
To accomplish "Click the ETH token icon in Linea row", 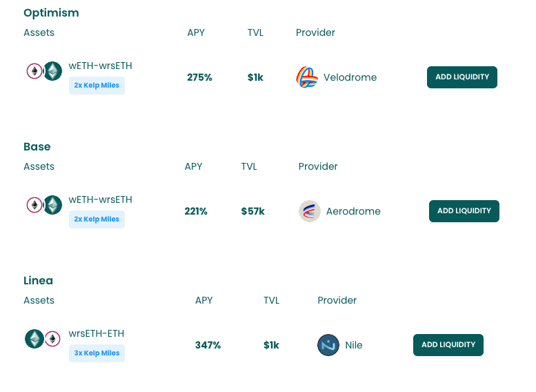I will point(52,339).
